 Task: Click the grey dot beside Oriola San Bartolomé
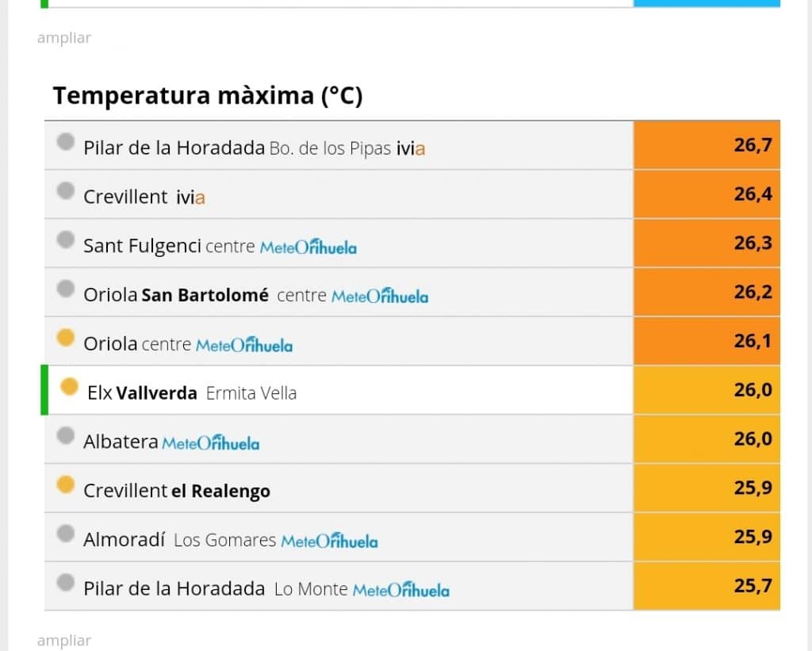(66, 289)
